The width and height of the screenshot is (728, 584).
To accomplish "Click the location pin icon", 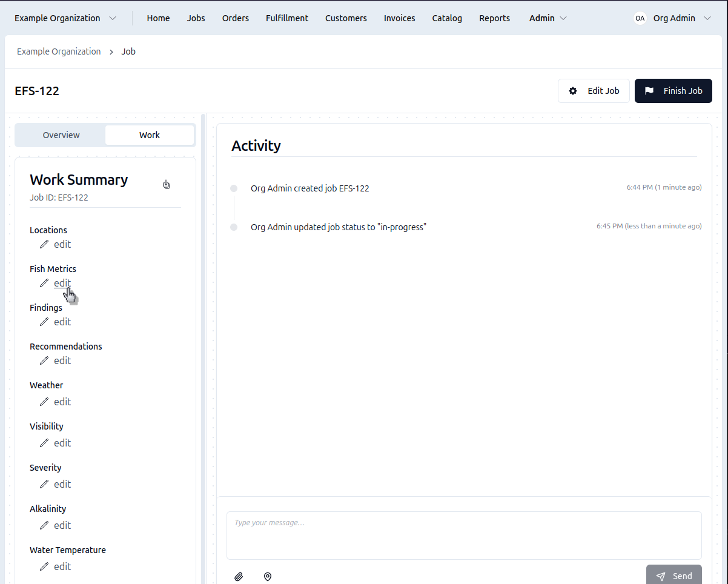I will tap(268, 577).
